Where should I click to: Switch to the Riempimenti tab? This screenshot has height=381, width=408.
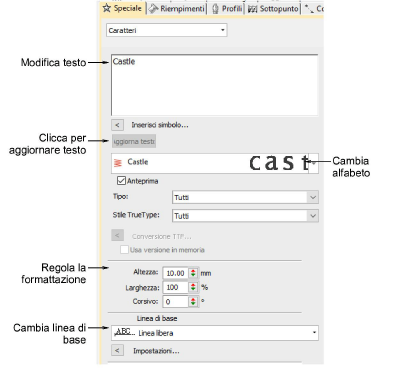[x=177, y=9]
